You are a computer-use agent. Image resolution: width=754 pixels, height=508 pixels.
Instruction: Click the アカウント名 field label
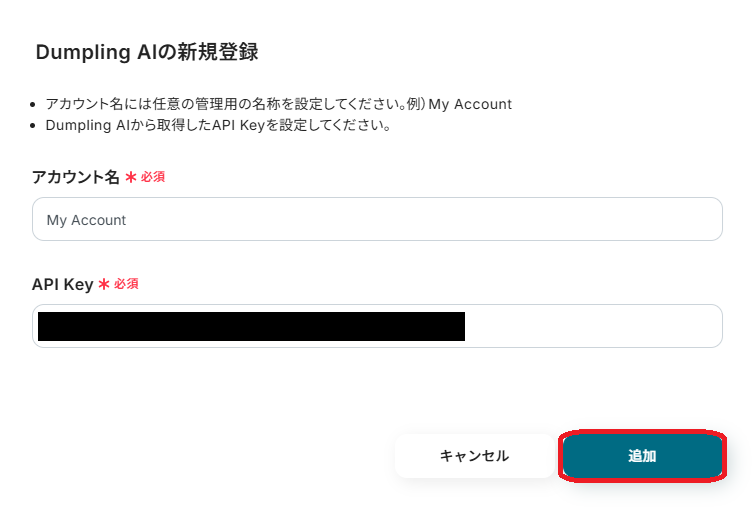coord(76,177)
